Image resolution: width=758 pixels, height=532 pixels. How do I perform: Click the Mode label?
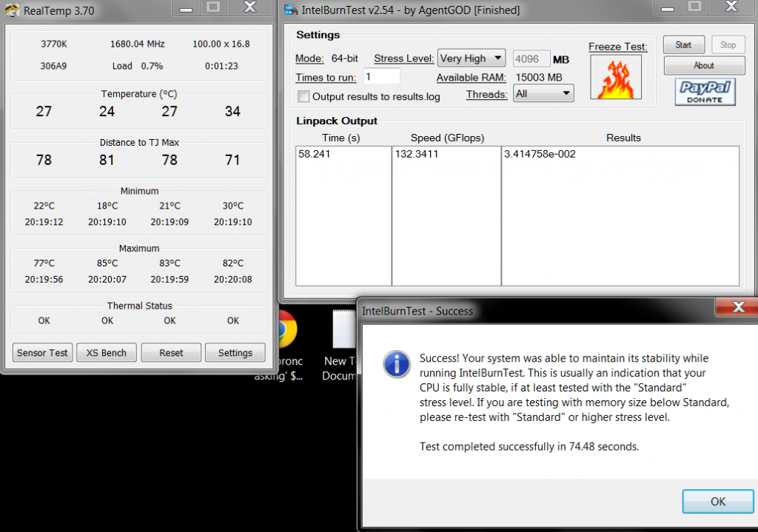[309, 58]
